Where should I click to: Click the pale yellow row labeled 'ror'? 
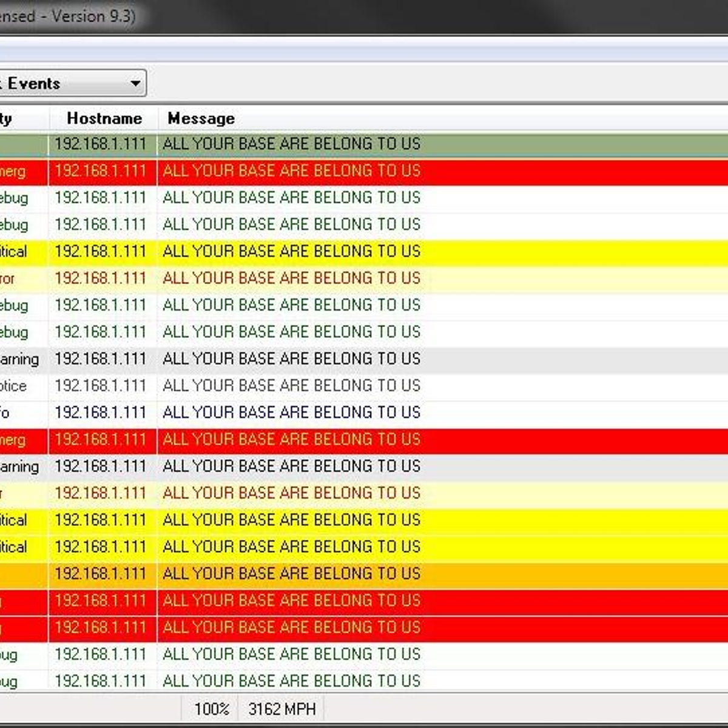pyautogui.click(x=291, y=278)
